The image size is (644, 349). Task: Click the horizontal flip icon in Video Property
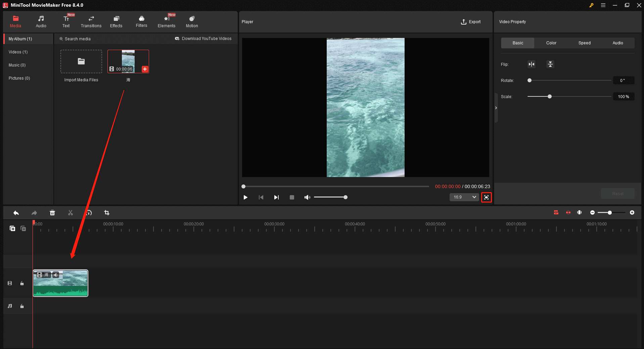[x=531, y=64]
